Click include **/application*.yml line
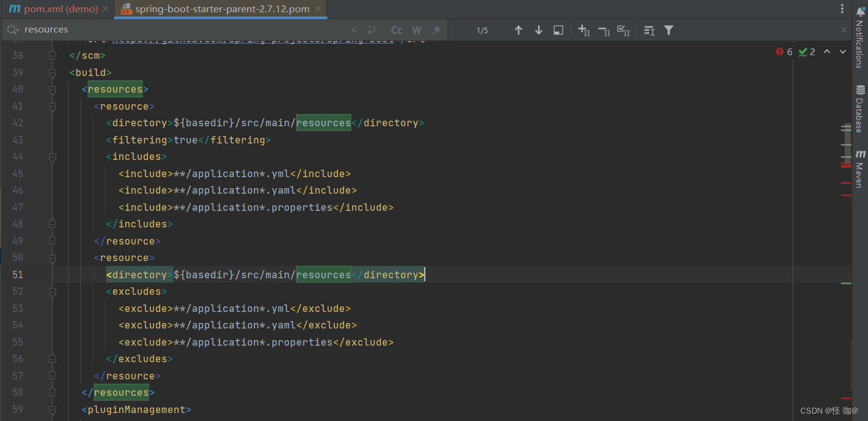868x421 pixels. [235, 174]
